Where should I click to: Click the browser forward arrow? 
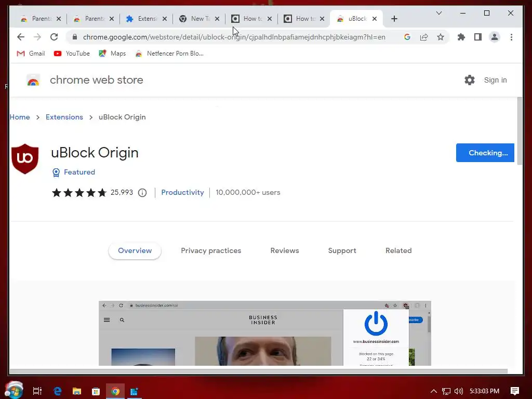(x=37, y=37)
